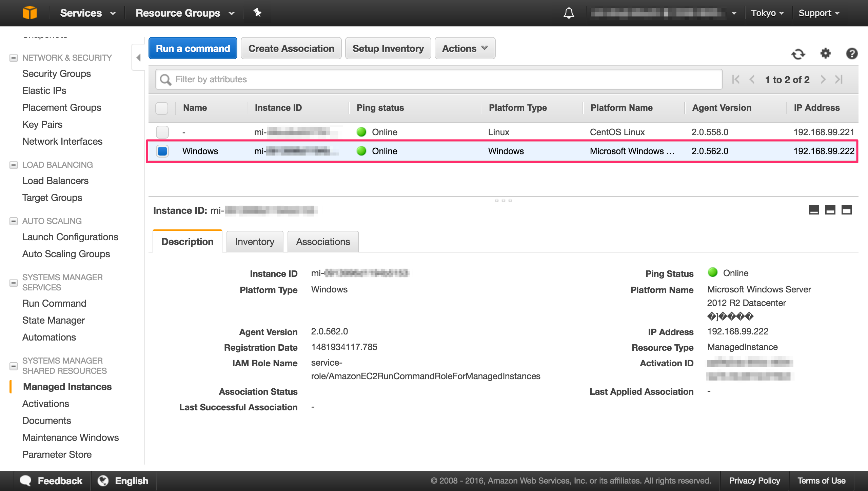868x491 pixels.
Task: Click the Create Association button
Action: click(291, 48)
